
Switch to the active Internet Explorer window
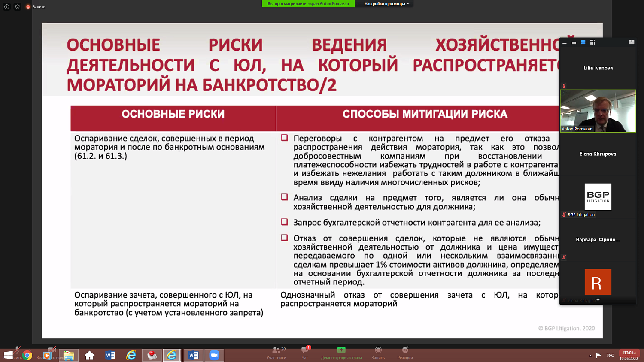pos(172,355)
